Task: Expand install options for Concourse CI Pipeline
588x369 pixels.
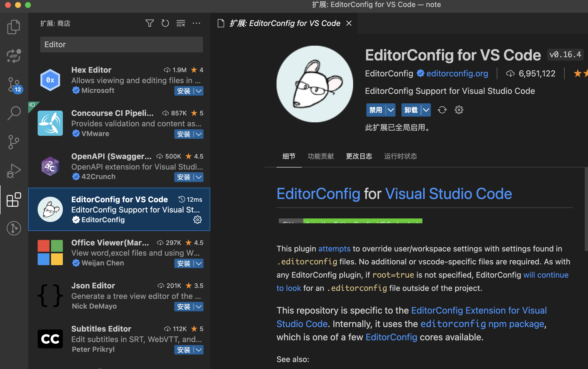Action: (x=199, y=134)
